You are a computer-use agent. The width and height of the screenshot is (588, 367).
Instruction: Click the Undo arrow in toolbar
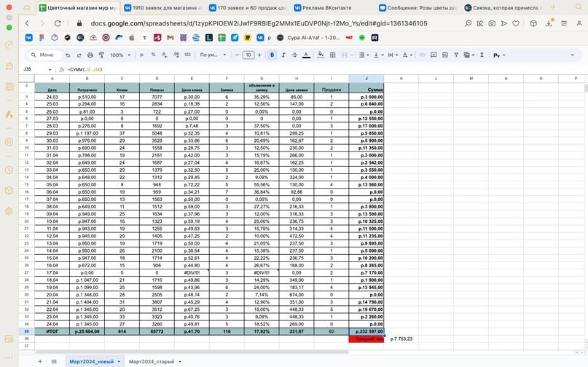click(x=68, y=55)
